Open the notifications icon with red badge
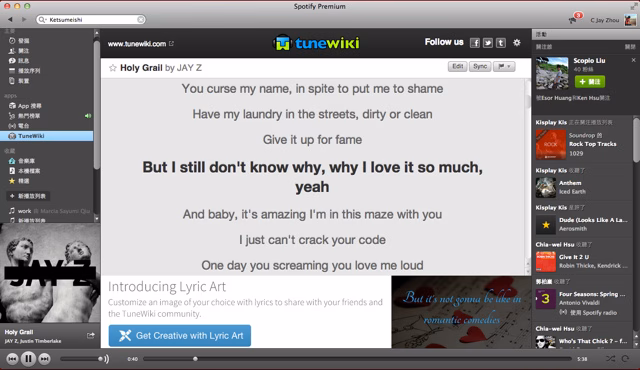The image size is (640, 370). click(575, 19)
